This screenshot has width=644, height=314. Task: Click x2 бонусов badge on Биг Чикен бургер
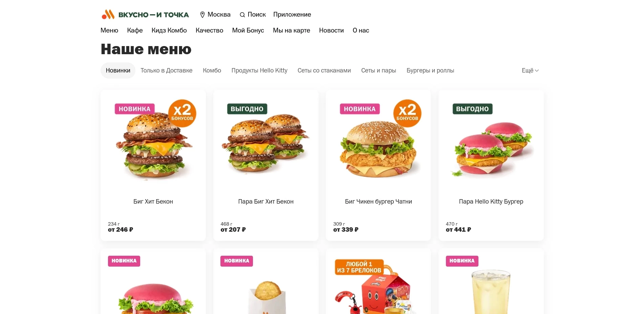pos(407,113)
